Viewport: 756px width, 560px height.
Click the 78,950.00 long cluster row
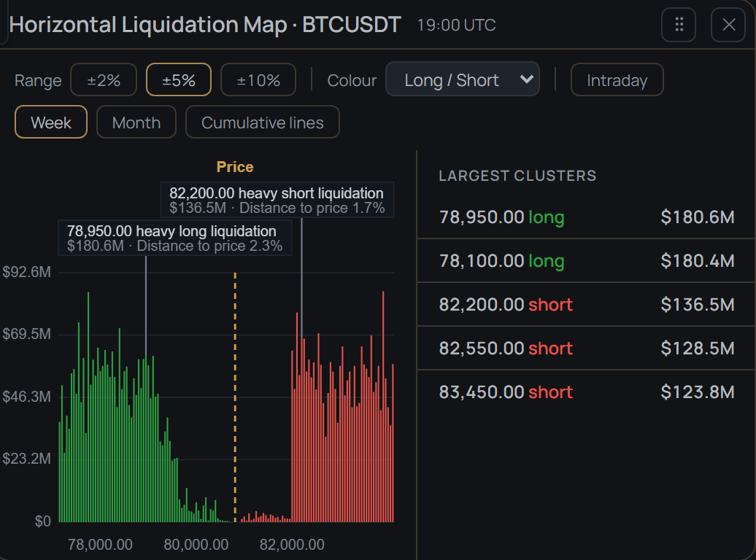(x=586, y=217)
